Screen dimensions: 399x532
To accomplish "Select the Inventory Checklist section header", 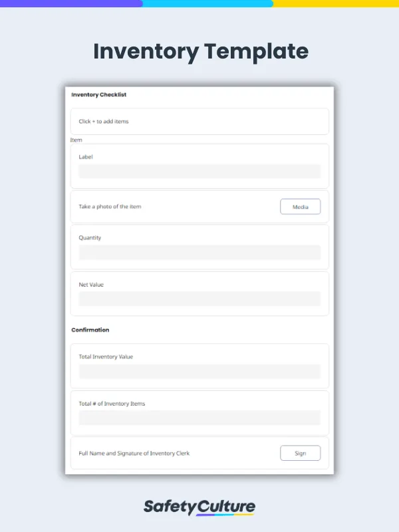I will pos(99,94).
